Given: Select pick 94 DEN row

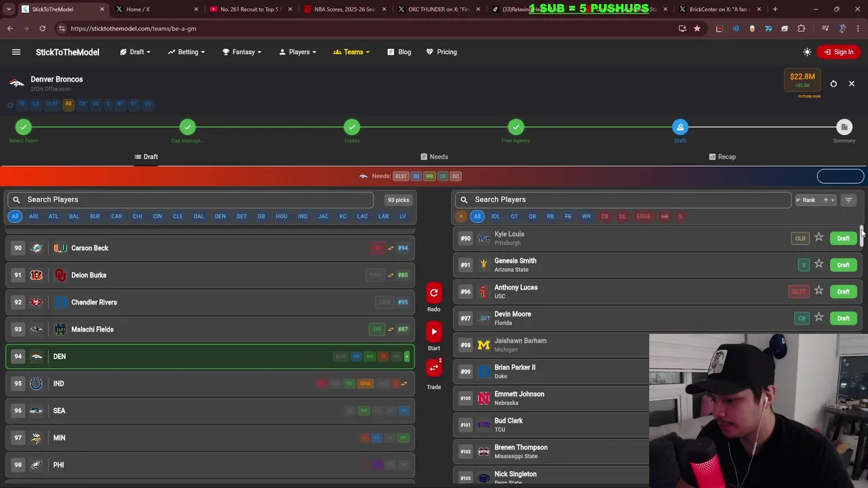Looking at the screenshot, I should tap(210, 357).
